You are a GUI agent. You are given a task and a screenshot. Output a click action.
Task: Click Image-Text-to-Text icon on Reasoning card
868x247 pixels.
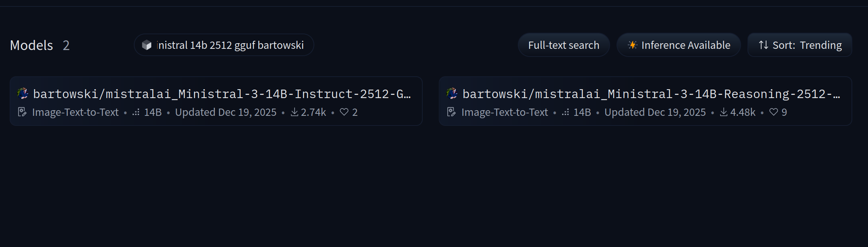pos(452,112)
